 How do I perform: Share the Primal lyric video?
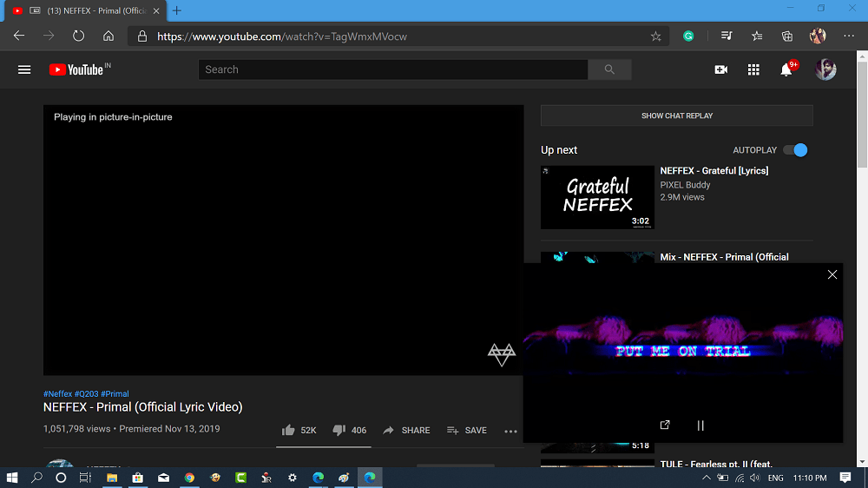406,431
